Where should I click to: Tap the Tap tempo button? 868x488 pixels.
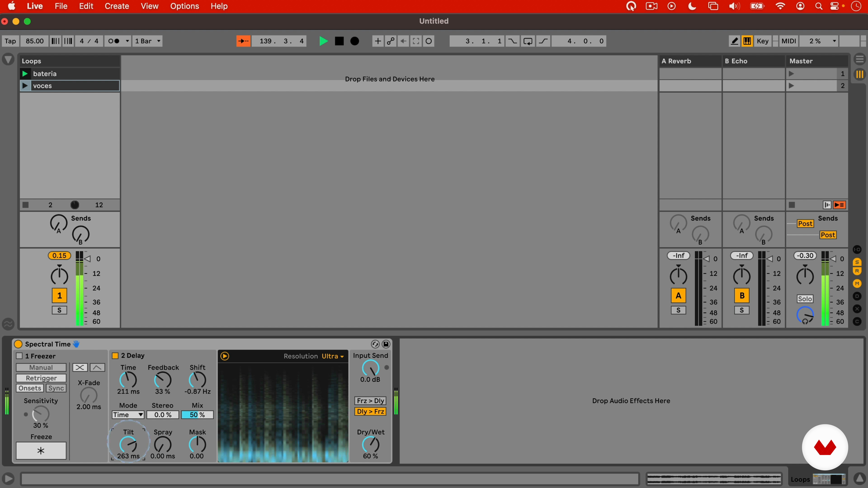(10, 41)
